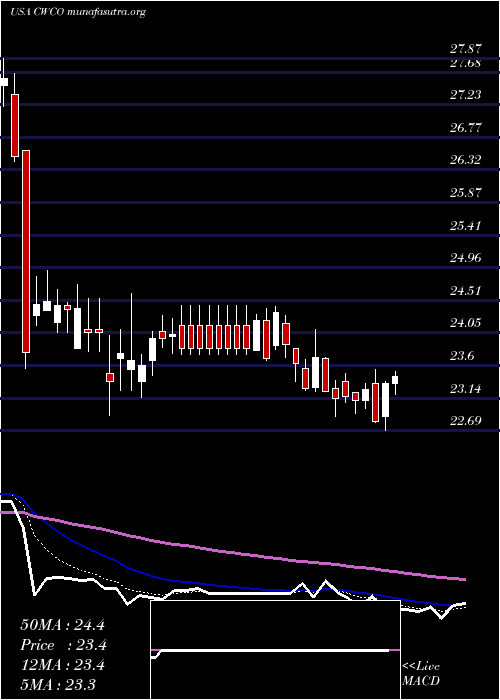Click the 24.05 price axis label

pyautogui.click(x=465, y=323)
